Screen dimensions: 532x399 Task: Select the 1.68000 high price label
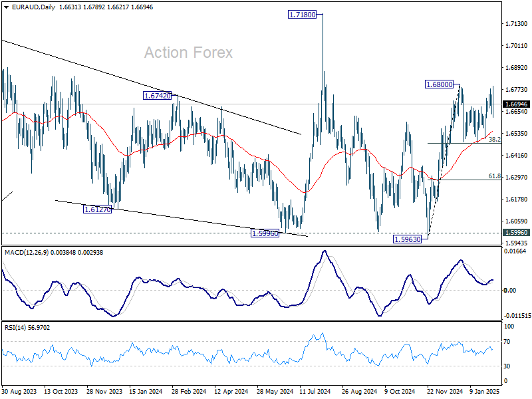click(439, 84)
